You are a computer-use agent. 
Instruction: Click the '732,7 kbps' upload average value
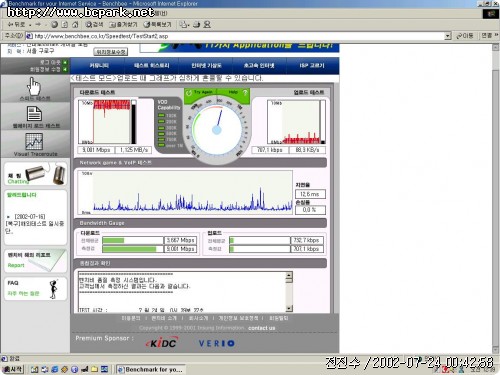pyautogui.click(x=307, y=240)
